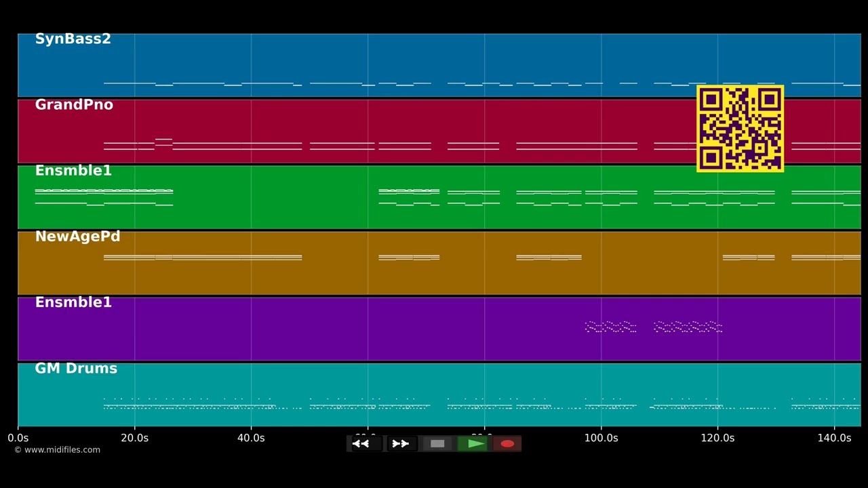868x488 pixels.
Task: Stop playback with the gray square button
Action: 437,444
